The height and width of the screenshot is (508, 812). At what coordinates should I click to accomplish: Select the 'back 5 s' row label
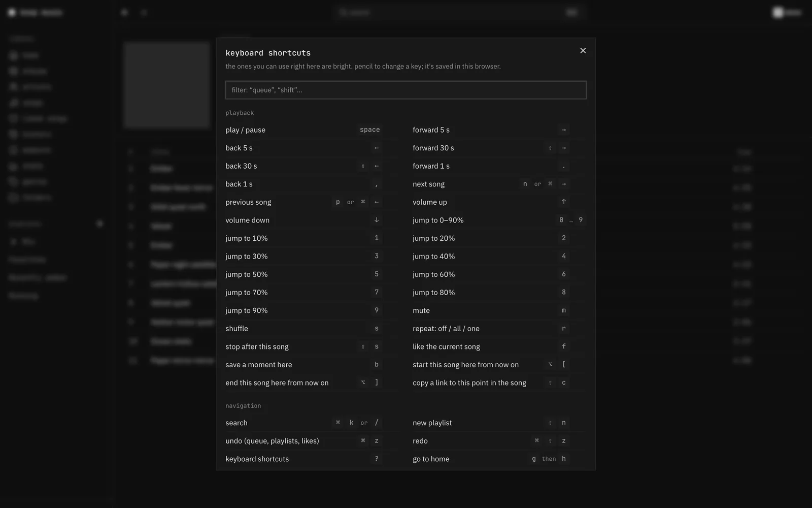[x=239, y=148]
